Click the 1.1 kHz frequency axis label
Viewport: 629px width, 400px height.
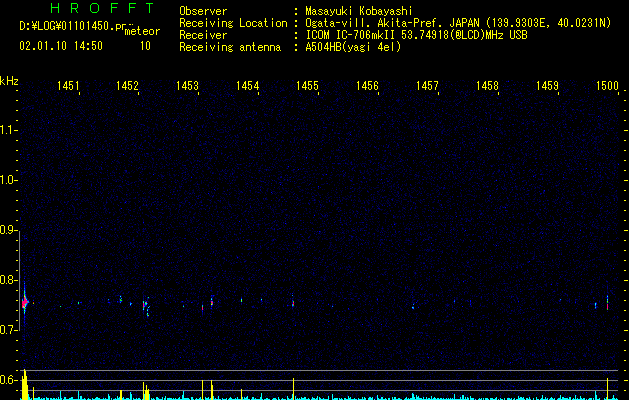click(8, 130)
